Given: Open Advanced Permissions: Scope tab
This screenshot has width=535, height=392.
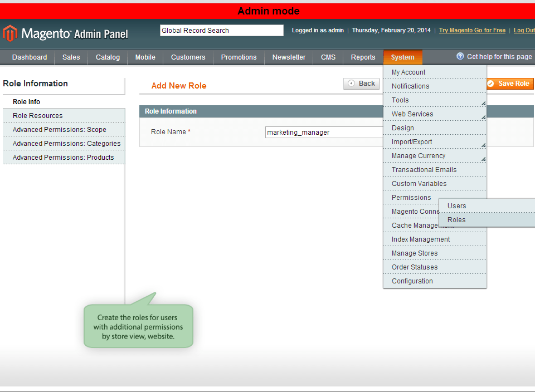Looking at the screenshot, I should pos(64,130).
